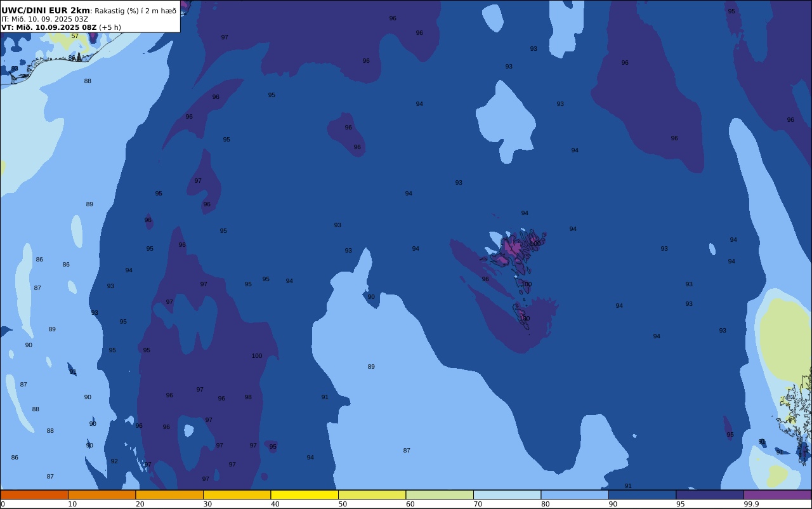Screen dimensions: 812x509
Task: Click the 'VT: Mið. 10.09.2025 08Z' line
Action: point(49,27)
